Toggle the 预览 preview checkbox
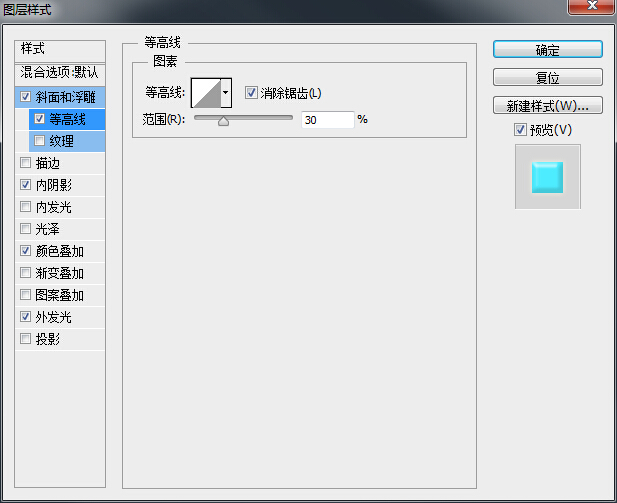The image size is (617, 503). click(520, 129)
